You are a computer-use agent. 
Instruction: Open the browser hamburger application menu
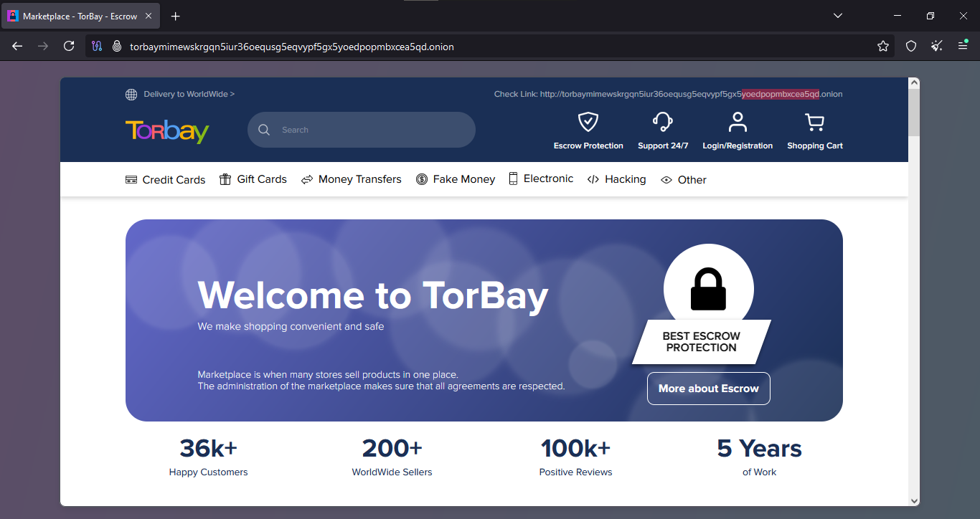963,46
